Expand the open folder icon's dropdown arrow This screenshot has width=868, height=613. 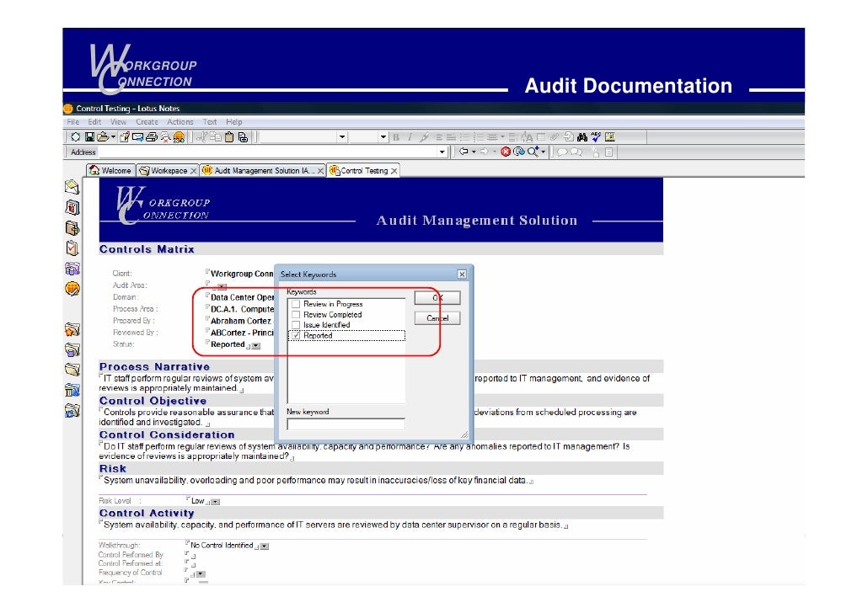113,136
